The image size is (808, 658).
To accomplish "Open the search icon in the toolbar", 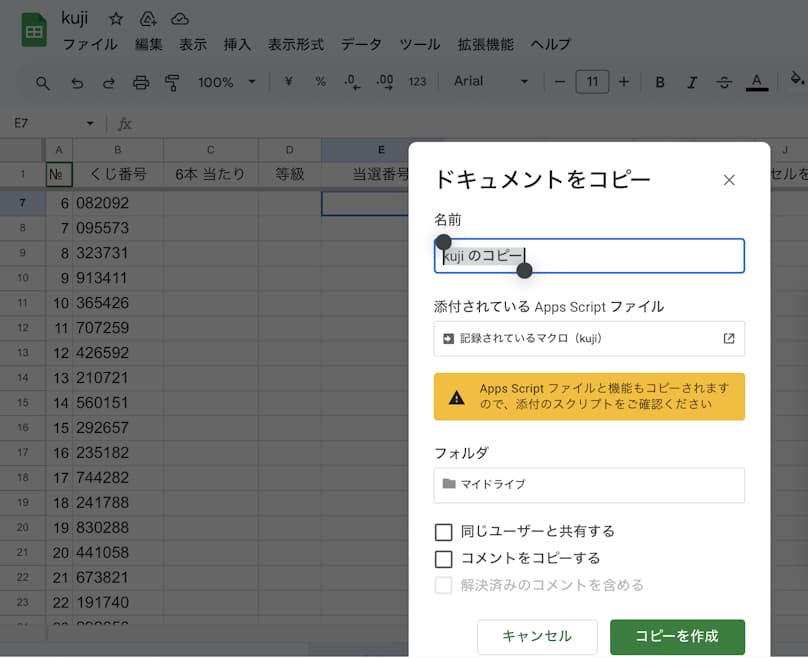I will pos(41,82).
